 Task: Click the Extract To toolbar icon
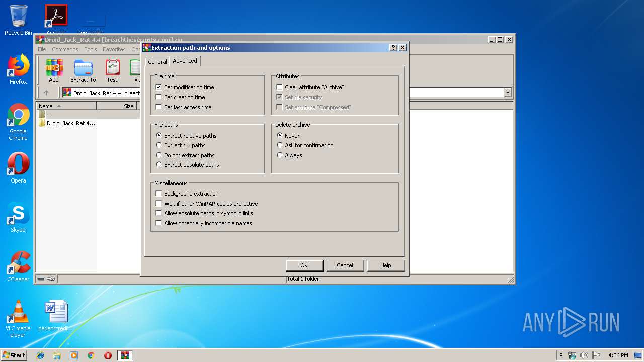pos(83,71)
